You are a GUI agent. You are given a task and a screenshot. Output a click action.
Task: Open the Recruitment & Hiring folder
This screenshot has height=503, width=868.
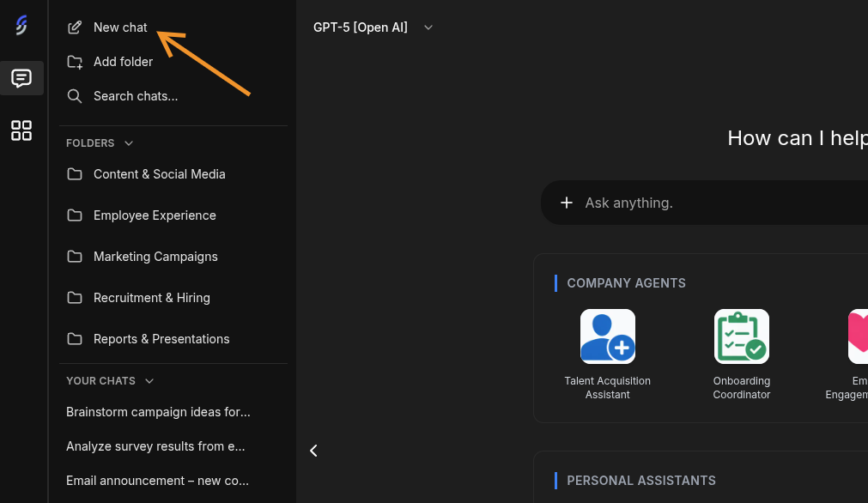[x=151, y=298]
